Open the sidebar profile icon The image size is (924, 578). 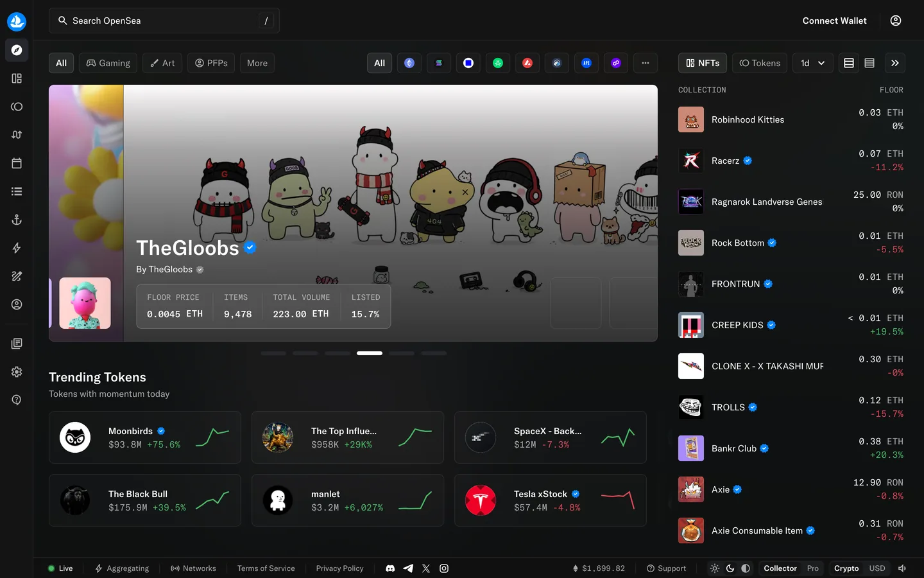(17, 304)
